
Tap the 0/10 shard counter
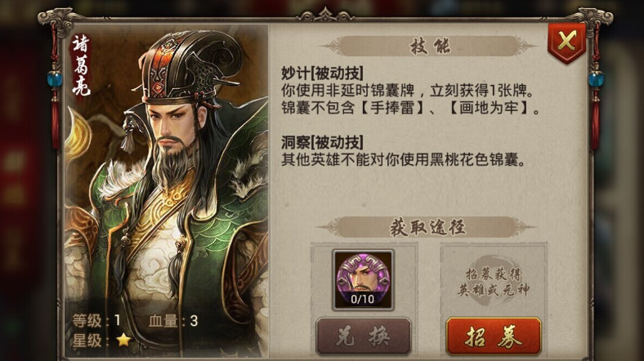coord(363,299)
